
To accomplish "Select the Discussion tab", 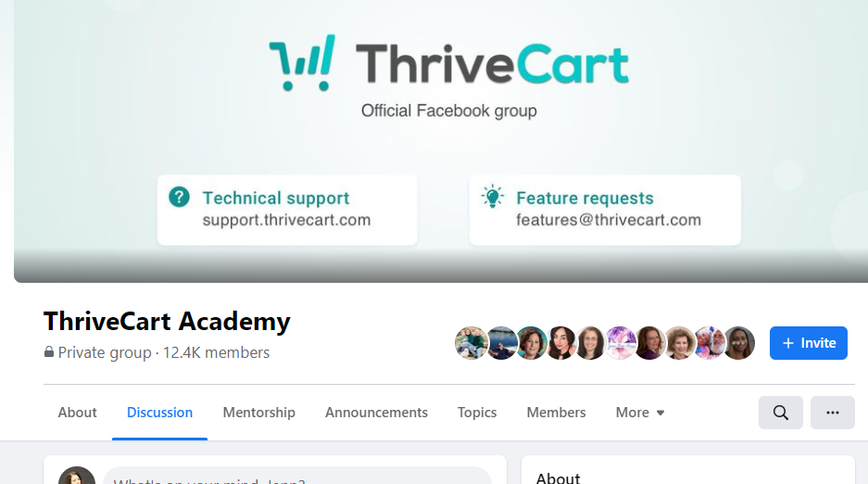I will point(159,413).
